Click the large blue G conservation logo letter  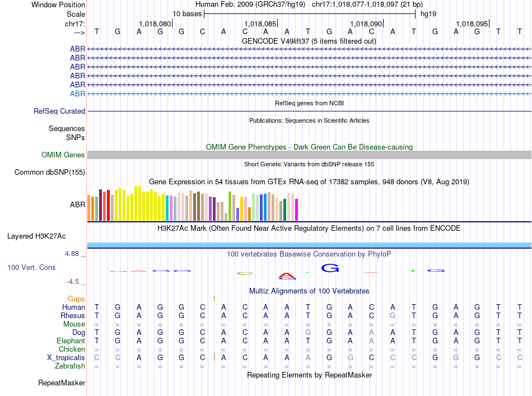pos(330,268)
